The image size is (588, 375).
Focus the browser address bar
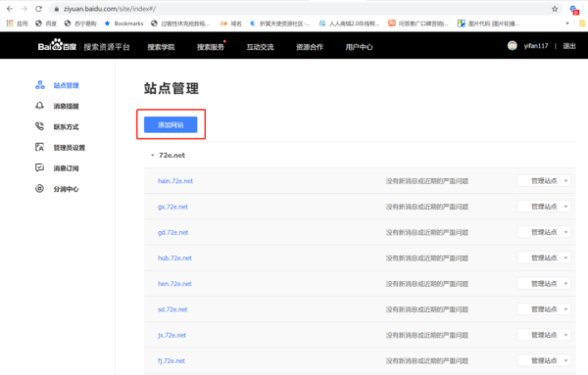coord(300,9)
